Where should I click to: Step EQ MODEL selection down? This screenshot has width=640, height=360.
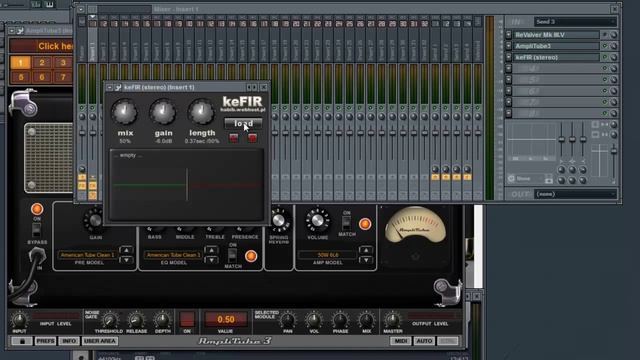coord(211,260)
